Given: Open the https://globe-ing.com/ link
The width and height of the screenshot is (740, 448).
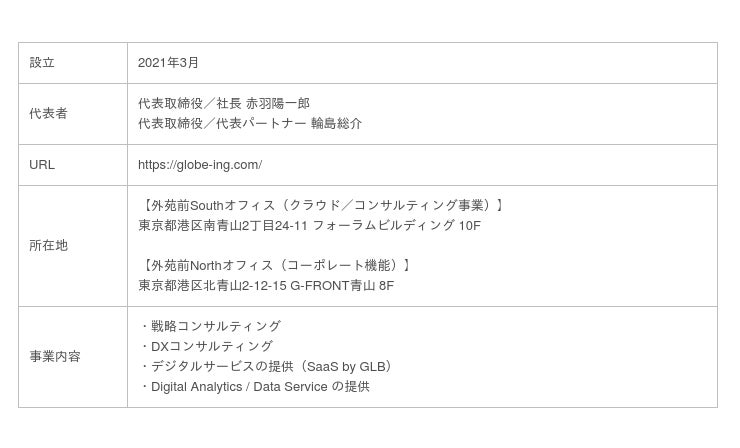Looking at the screenshot, I should coord(200,165).
